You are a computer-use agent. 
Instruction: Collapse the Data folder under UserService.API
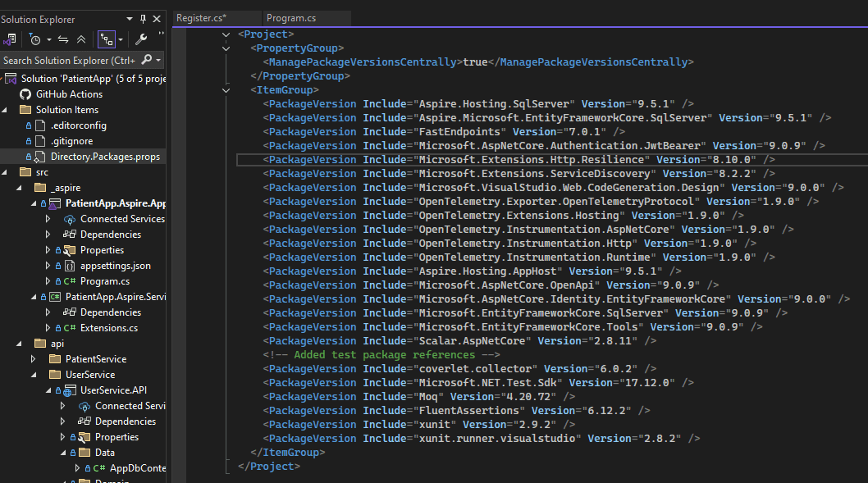point(63,453)
